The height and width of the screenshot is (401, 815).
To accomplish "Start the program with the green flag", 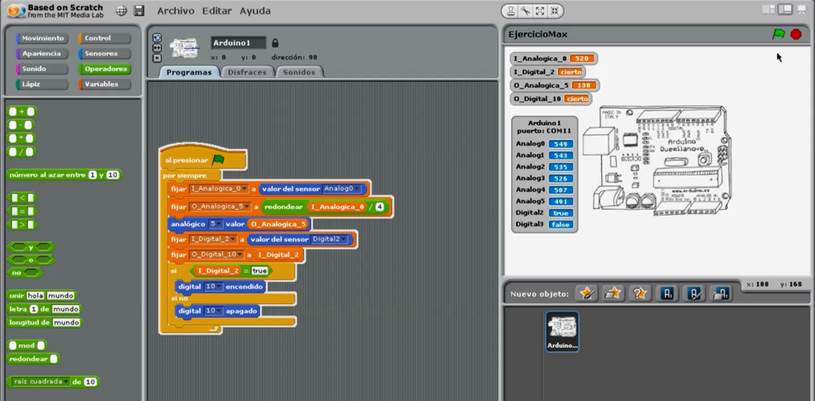I will 778,34.
